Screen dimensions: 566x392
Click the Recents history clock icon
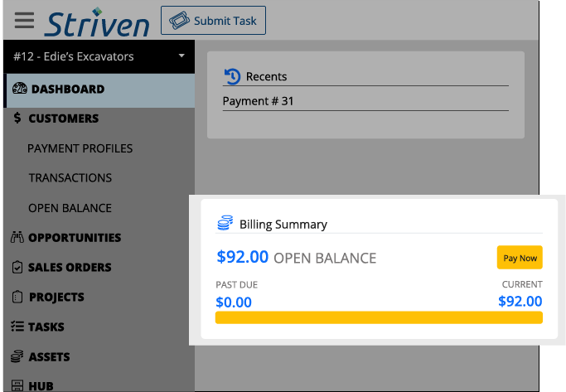pos(232,76)
